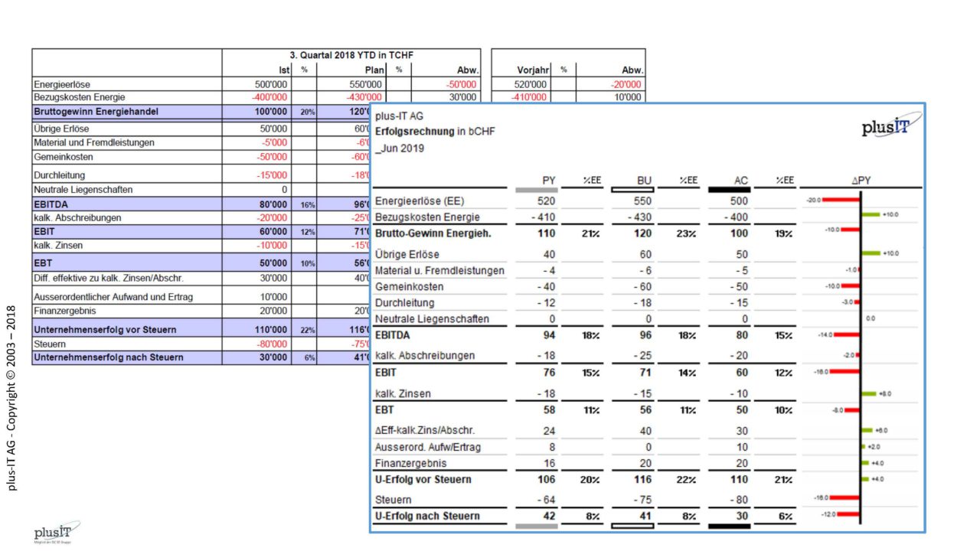Click the Plan value 550'000 in the back table
This screenshot has height=551, width=980.
[365, 84]
